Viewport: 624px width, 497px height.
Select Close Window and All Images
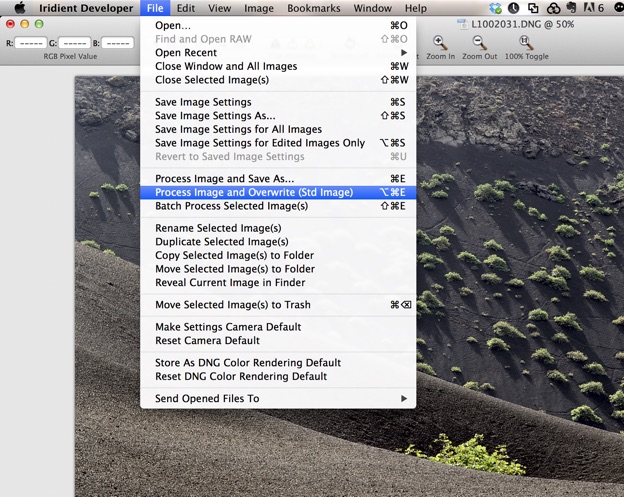point(278,66)
